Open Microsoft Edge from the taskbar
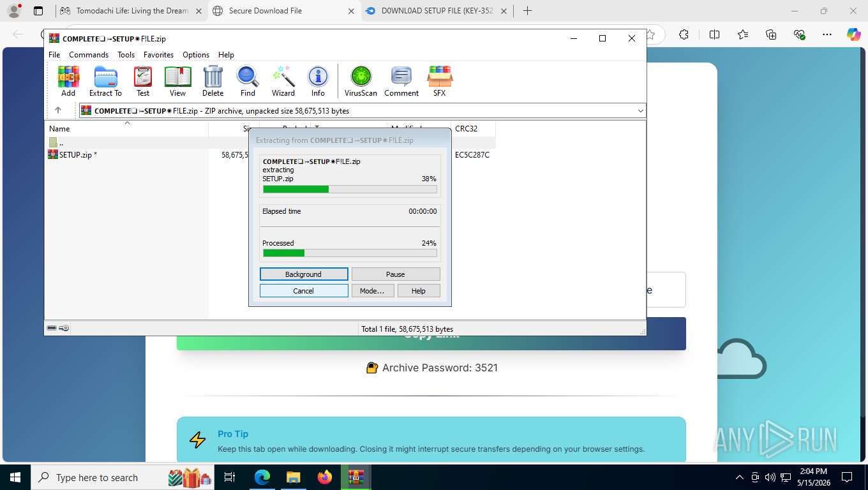868x490 pixels. [262, 477]
